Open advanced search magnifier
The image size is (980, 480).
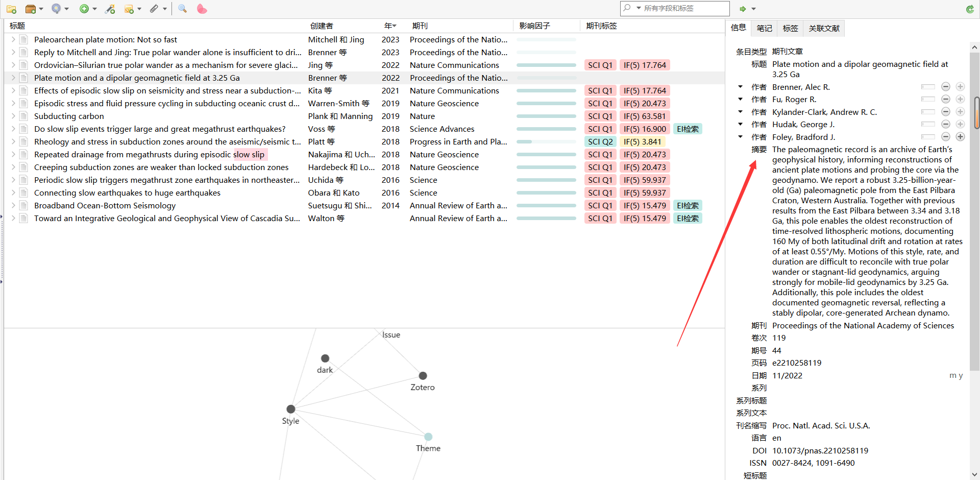click(x=182, y=9)
